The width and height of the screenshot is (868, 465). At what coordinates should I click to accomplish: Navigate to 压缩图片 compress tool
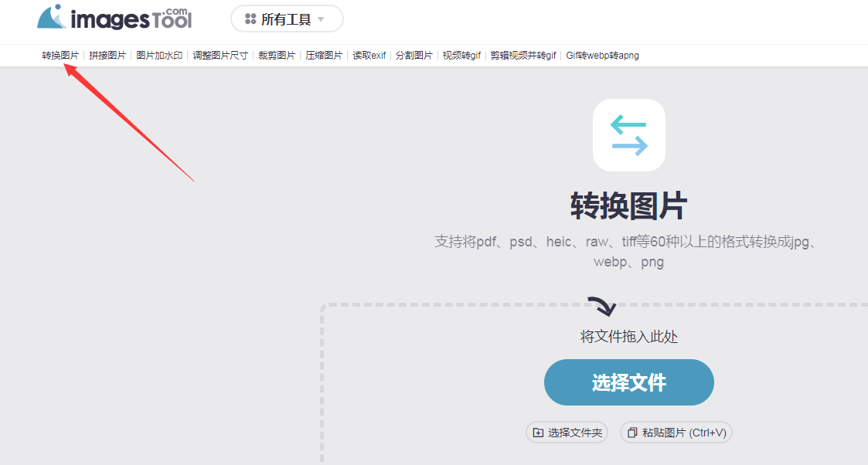324,56
